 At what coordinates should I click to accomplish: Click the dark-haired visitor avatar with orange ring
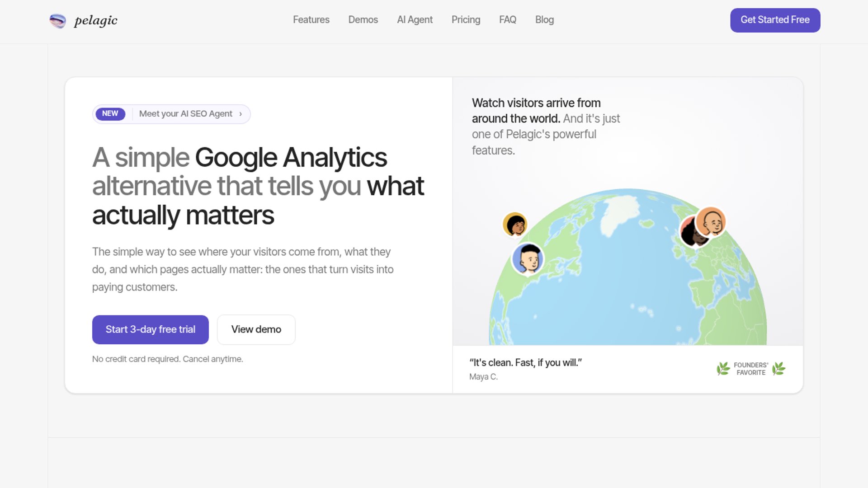coord(515,224)
